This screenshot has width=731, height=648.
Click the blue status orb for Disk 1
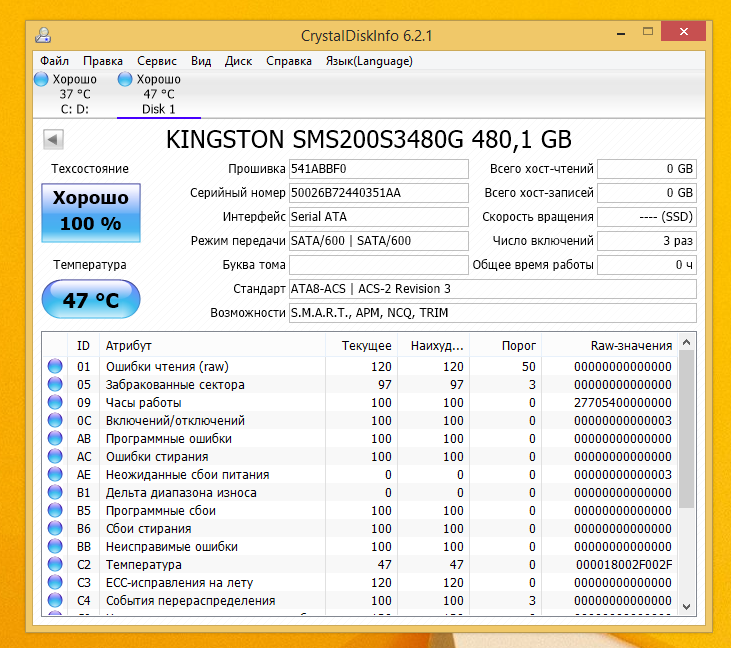click(125, 79)
